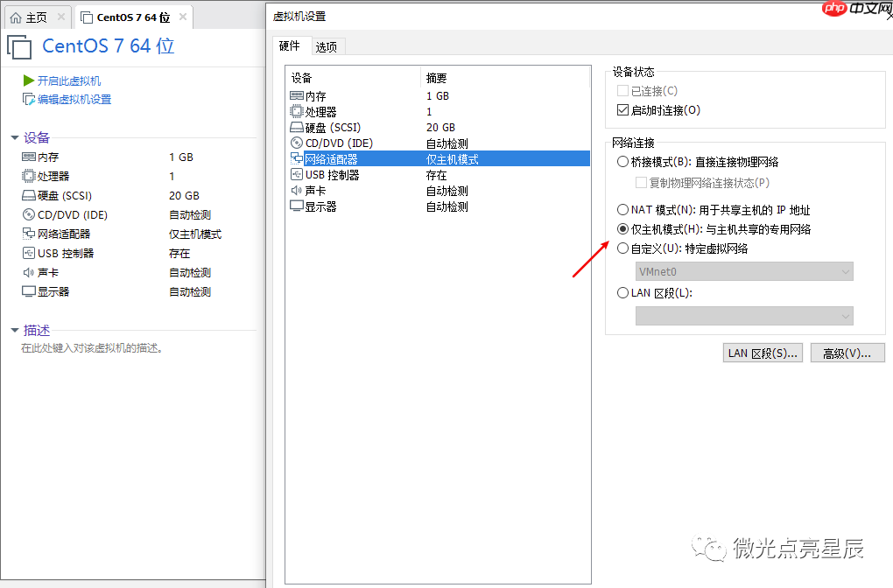Click the VM icon on the CentOS 7 64 位 tab

coord(87,17)
